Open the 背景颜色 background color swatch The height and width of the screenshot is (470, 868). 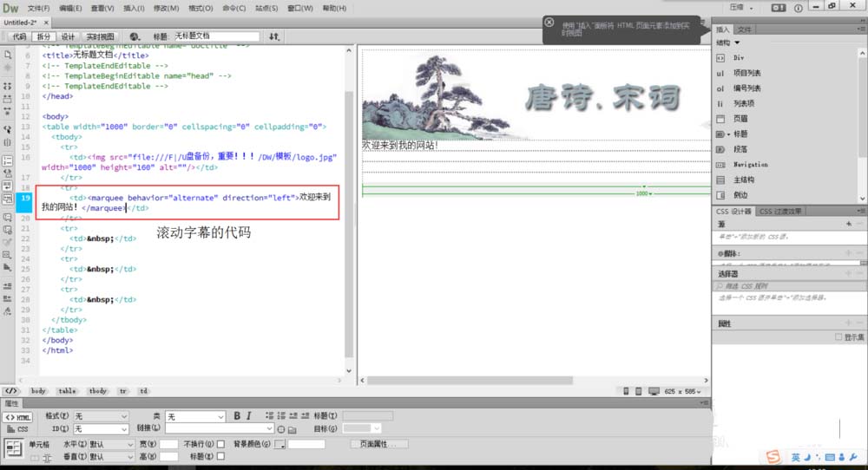[x=279, y=444]
